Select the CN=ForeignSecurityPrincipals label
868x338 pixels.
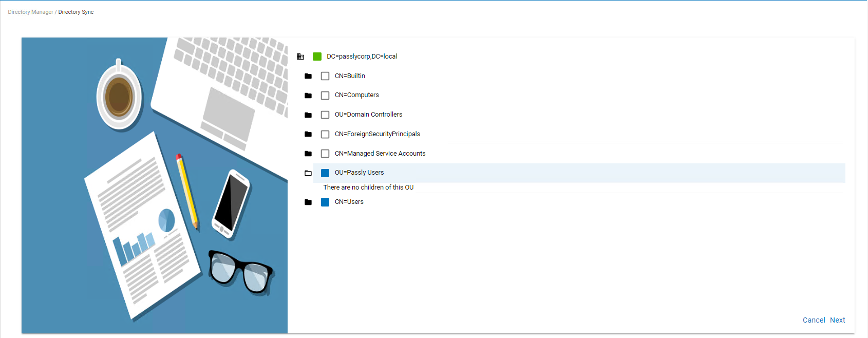[378, 134]
